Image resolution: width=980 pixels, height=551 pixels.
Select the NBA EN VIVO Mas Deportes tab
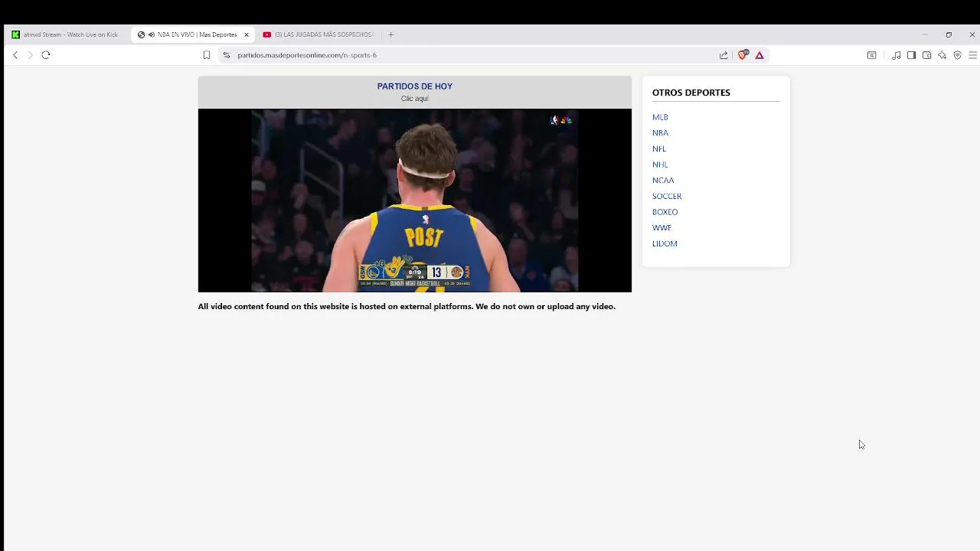pyautogui.click(x=193, y=34)
